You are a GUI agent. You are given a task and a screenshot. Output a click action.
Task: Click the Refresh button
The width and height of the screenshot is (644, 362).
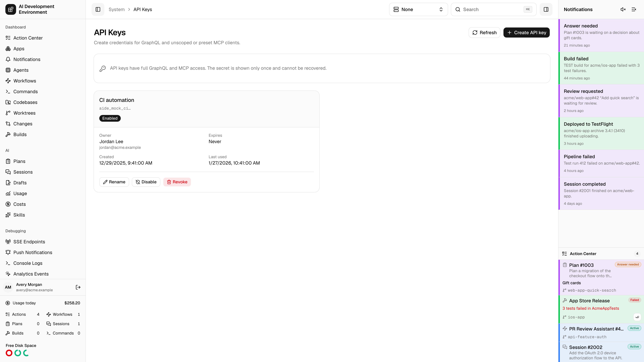click(484, 33)
